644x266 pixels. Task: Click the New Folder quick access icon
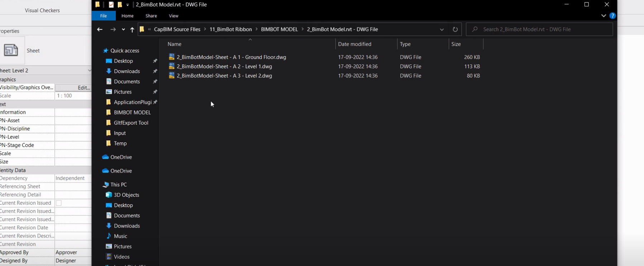point(120,5)
